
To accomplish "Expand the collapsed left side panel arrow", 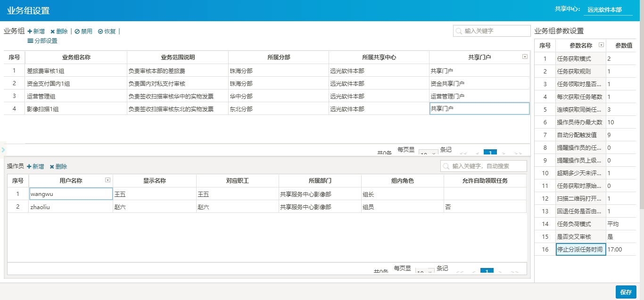I will click(3, 150).
